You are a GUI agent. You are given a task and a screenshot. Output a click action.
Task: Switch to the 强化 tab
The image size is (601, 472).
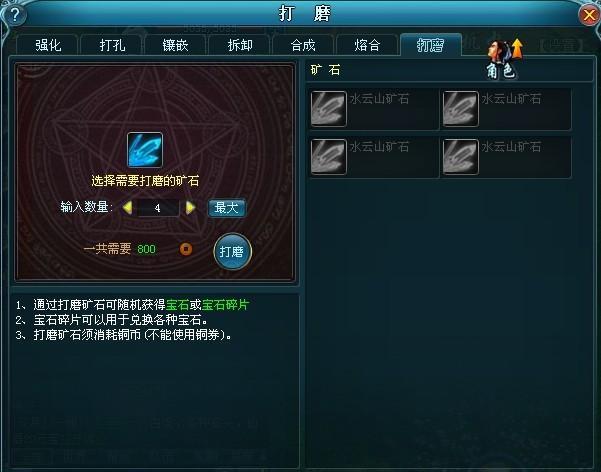tap(48, 45)
